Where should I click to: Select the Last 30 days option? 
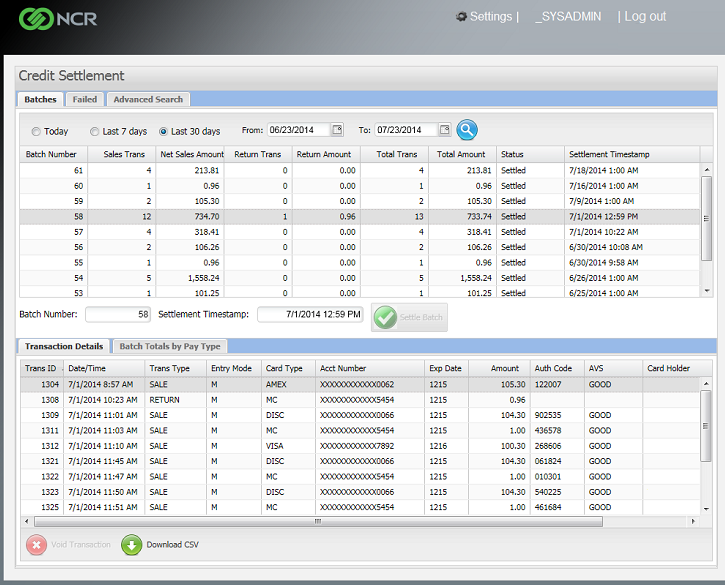point(164,131)
